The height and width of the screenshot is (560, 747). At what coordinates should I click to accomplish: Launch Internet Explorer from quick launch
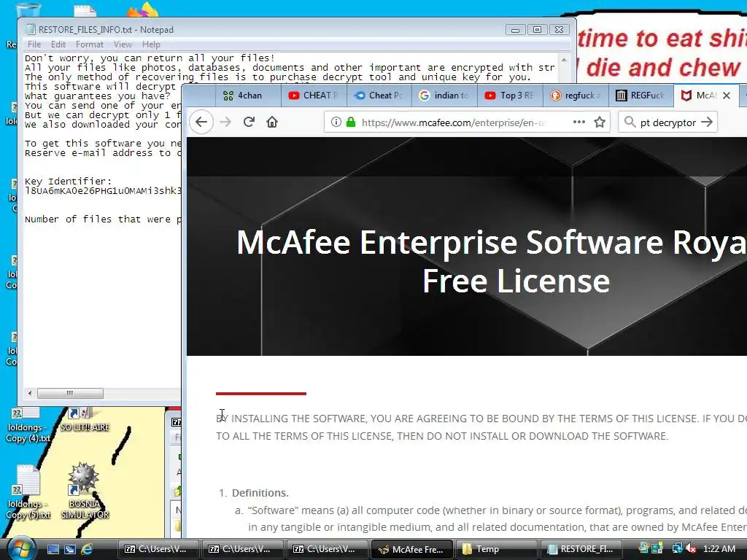(x=88, y=549)
